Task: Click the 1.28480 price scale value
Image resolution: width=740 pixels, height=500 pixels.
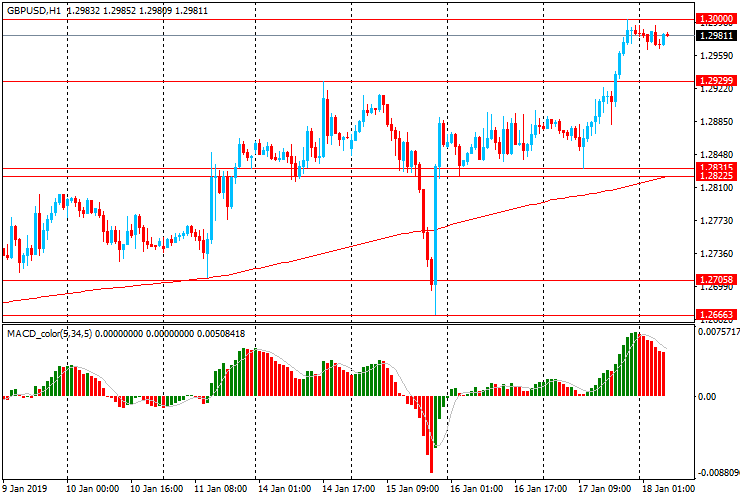Action: click(x=716, y=155)
